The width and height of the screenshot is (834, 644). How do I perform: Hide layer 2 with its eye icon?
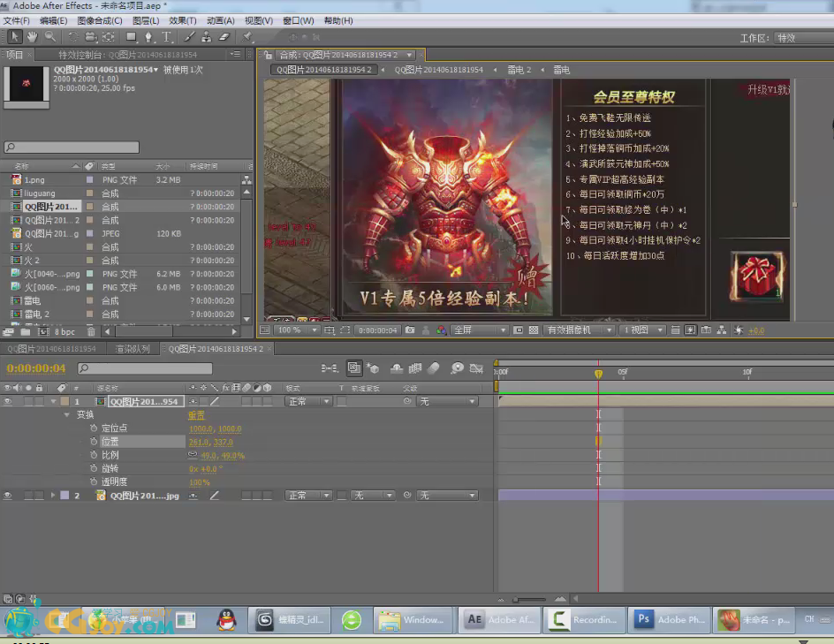tap(7, 496)
